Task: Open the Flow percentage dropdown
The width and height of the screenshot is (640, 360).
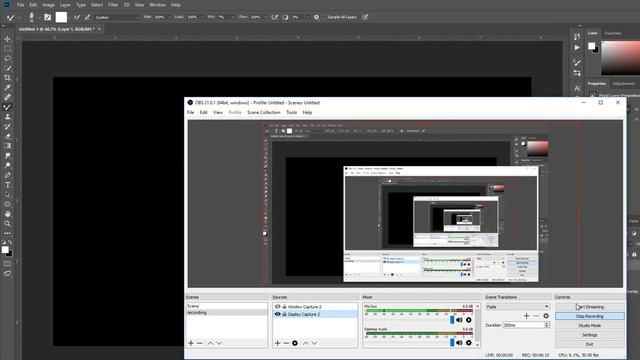Action: click(265, 17)
